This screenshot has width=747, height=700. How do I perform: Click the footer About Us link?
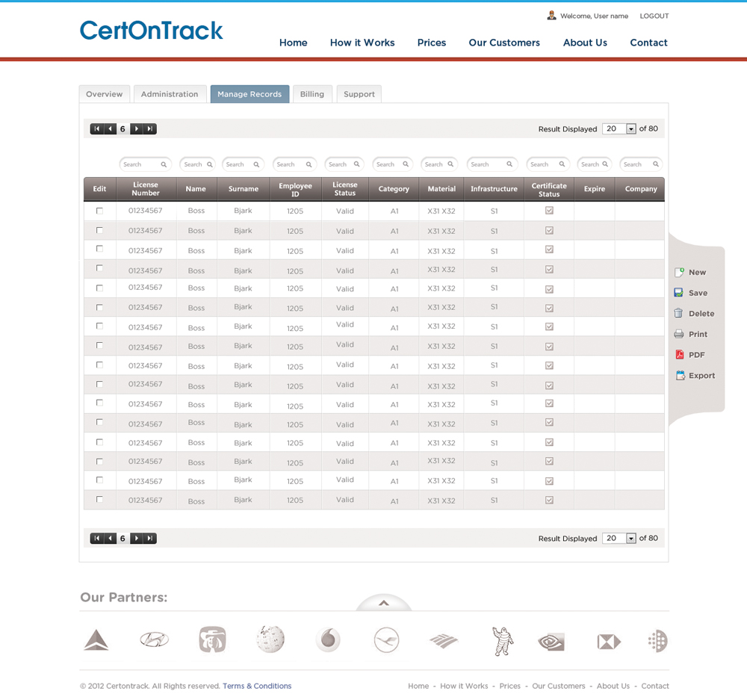point(613,686)
